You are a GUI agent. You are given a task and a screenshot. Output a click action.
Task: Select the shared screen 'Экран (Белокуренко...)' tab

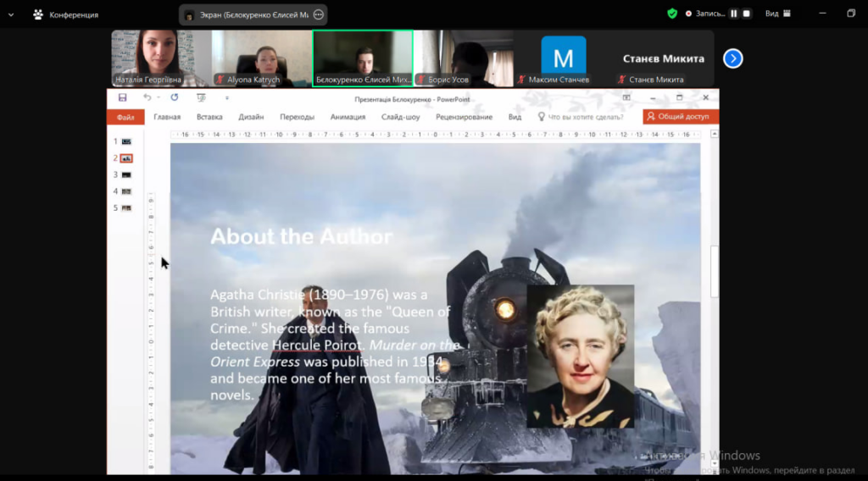(x=253, y=15)
